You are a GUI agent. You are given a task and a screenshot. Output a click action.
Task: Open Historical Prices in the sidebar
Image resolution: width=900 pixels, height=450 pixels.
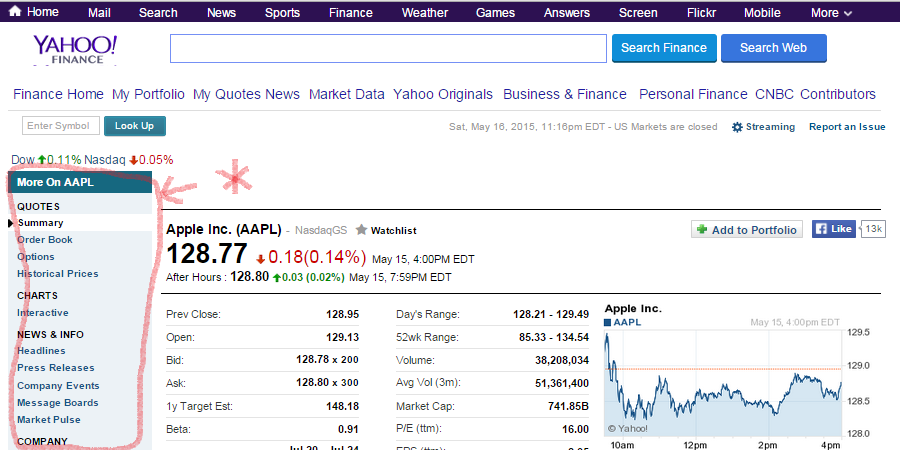click(57, 273)
